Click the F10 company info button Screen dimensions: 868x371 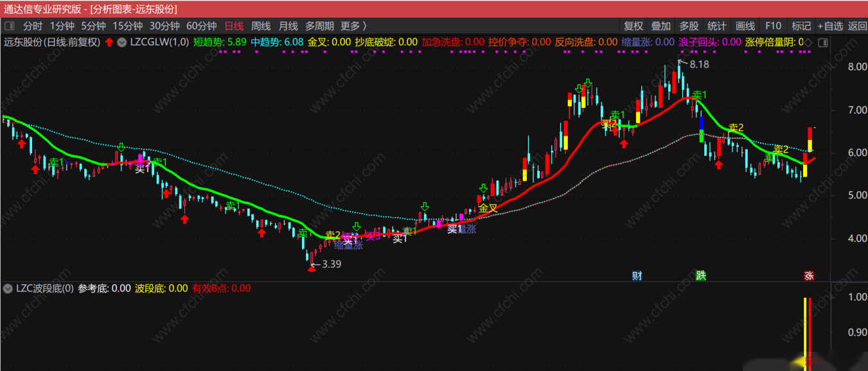773,26
